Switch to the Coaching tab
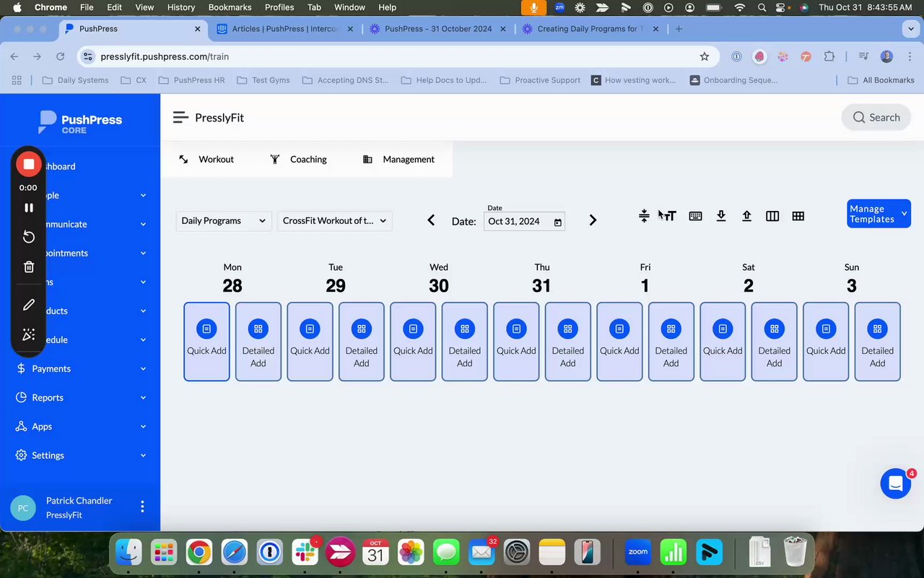Image resolution: width=924 pixels, height=578 pixels. pos(298,159)
